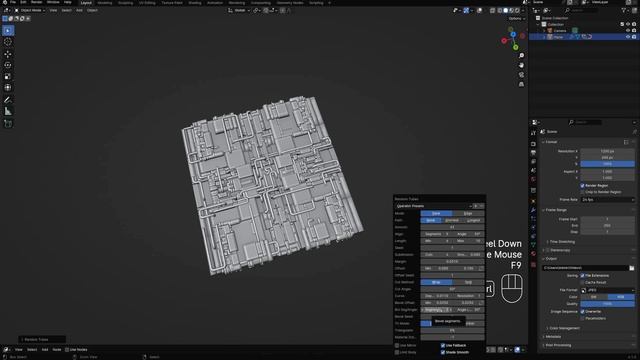
Task: Open the View Layer properties tab icon
Action: pos(533,162)
